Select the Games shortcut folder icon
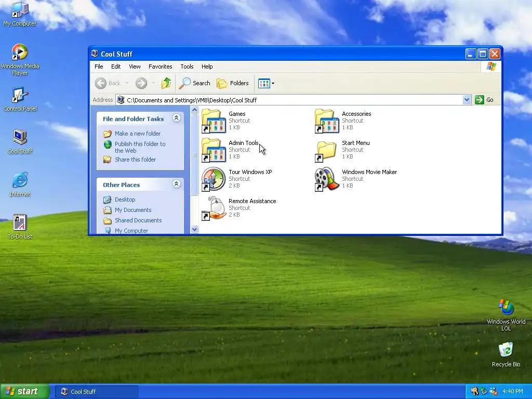The width and height of the screenshot is (532, 399). click(x=214, y=121)
